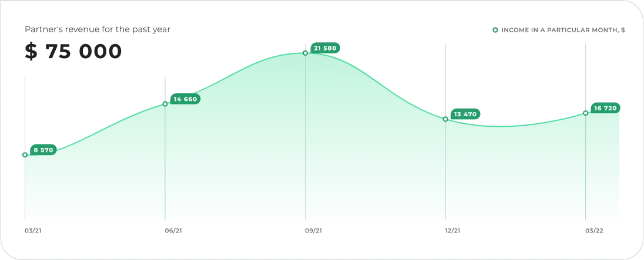Screen dimensions: 644x260
Task: Click the first x-axis label at far left
Action: click(x=32, y=231)
